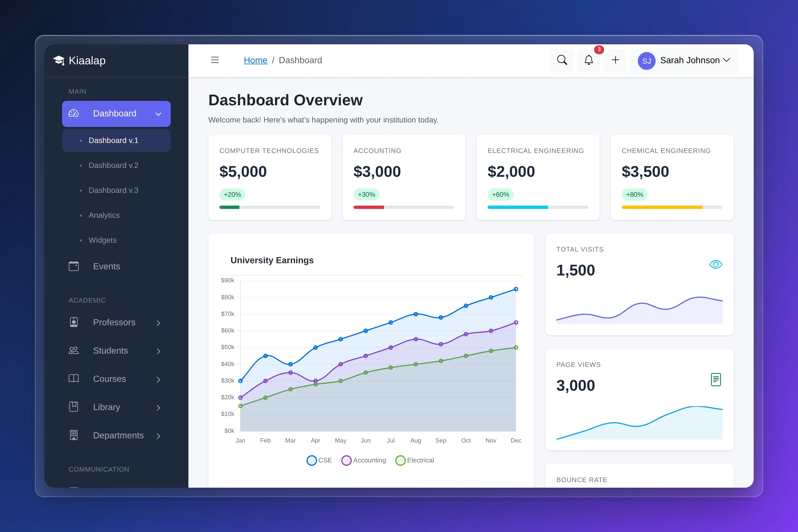Click the Dashboard speedometer icon
Viewport: 798px width, 532px height.
[x=74, y=113]
